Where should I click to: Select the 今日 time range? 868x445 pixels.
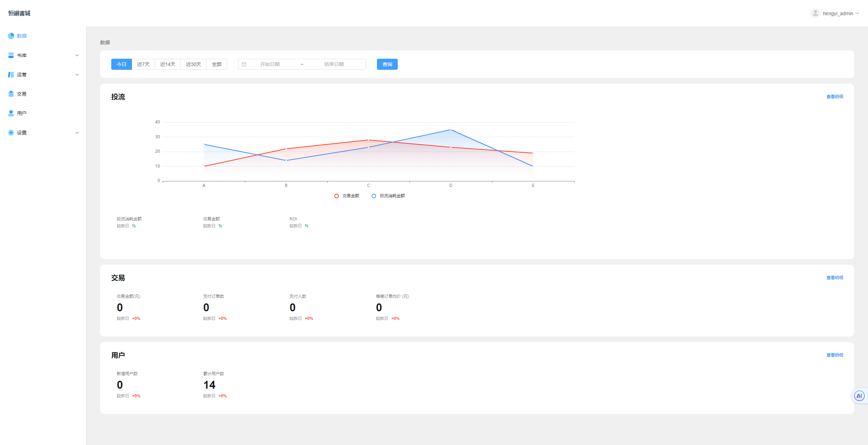click(x=122, y=64)
